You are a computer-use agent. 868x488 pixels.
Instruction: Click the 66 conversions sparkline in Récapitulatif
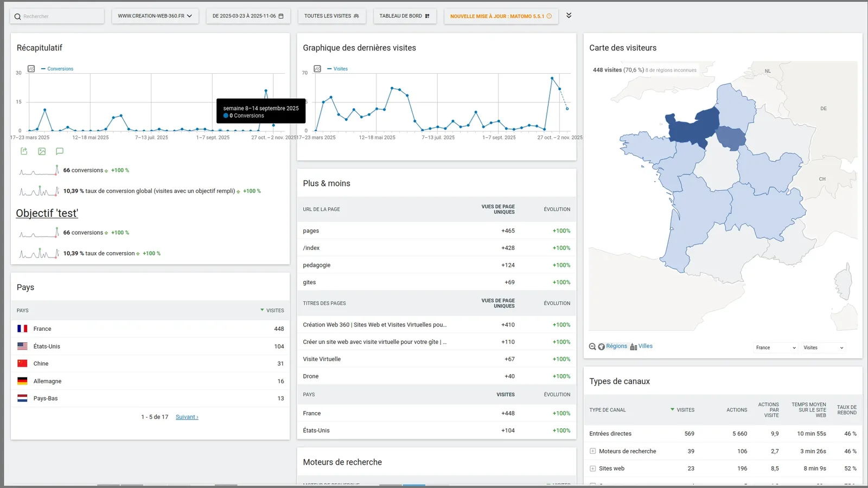39,170
